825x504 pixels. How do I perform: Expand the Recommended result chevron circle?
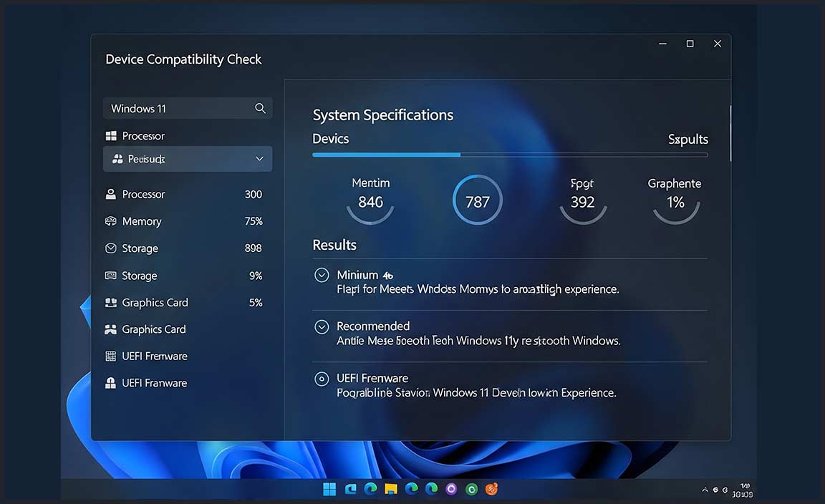tap(322, 326)
